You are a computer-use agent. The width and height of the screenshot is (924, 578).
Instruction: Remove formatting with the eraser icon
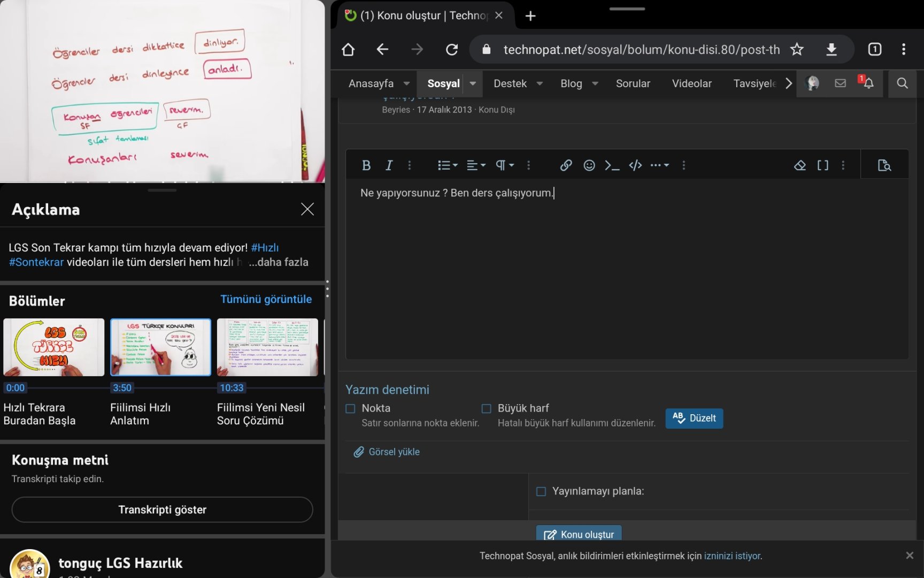(800, 165)
